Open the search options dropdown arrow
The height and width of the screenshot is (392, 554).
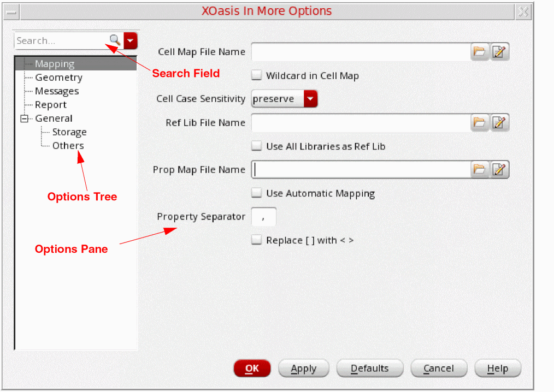click(131, 40)
